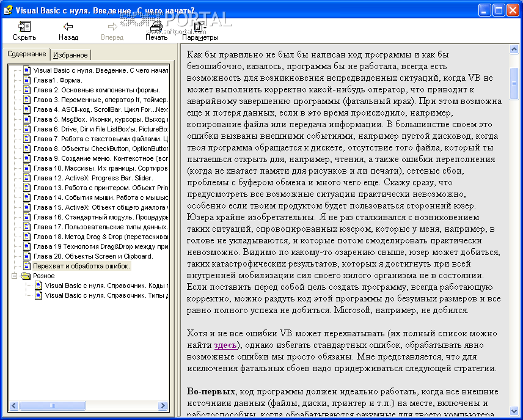Open the 'Visual Basic с нуля. Введение' topic

[101, 70]
